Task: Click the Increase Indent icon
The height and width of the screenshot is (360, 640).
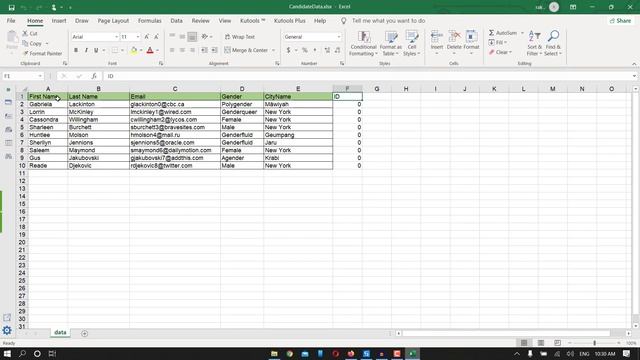Action: click(x=214, y=50)
